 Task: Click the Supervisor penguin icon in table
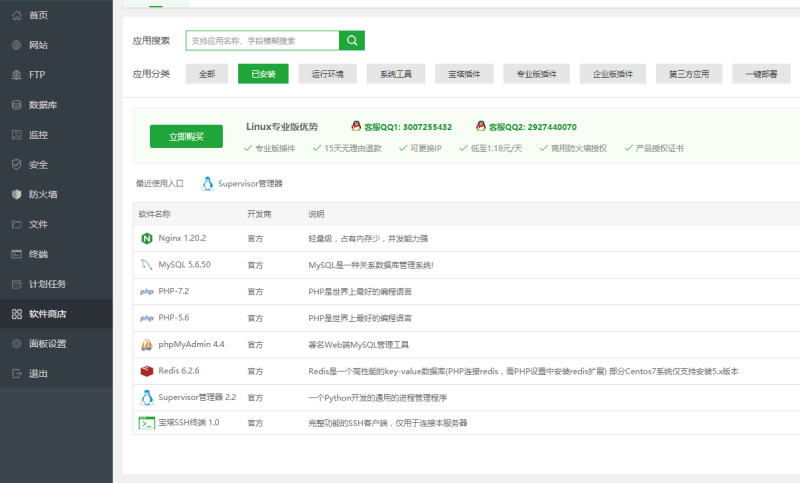[x=147, y=397]
